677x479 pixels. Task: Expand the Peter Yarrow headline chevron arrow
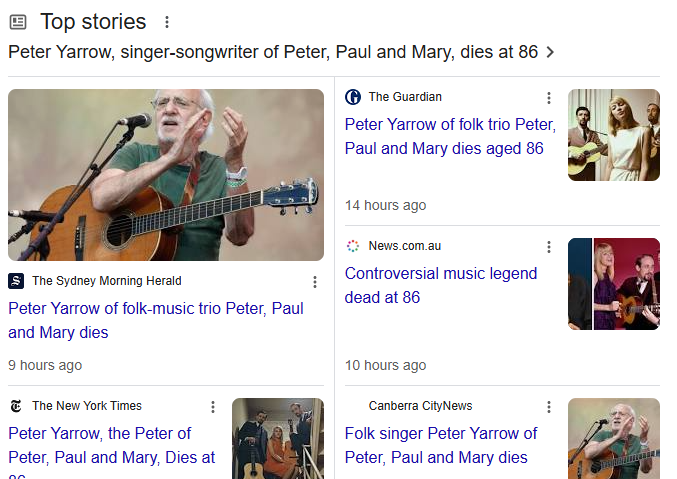click(x=550, y=52)
